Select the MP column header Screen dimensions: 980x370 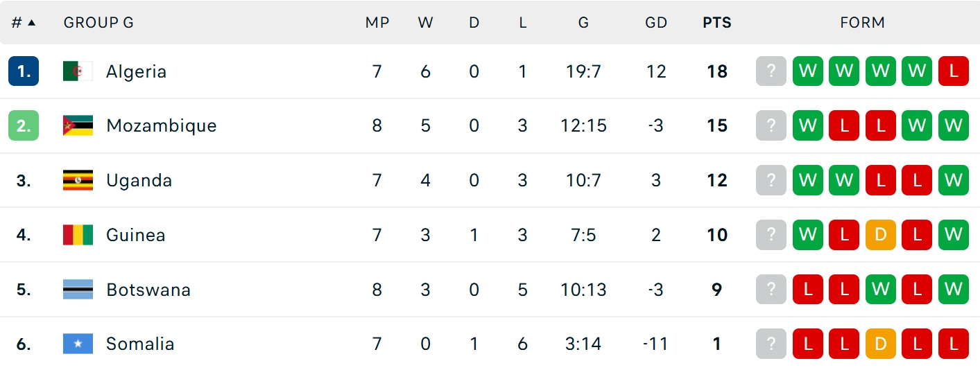point(377,22)
